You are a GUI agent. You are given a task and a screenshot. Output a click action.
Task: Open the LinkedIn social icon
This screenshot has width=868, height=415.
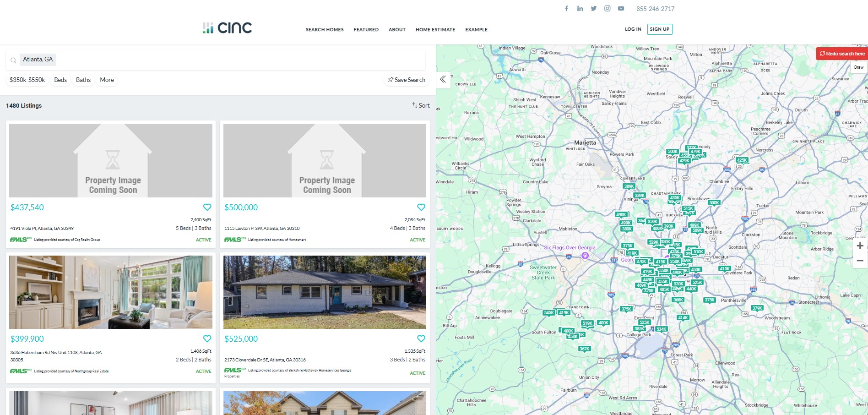pos(580,8)
